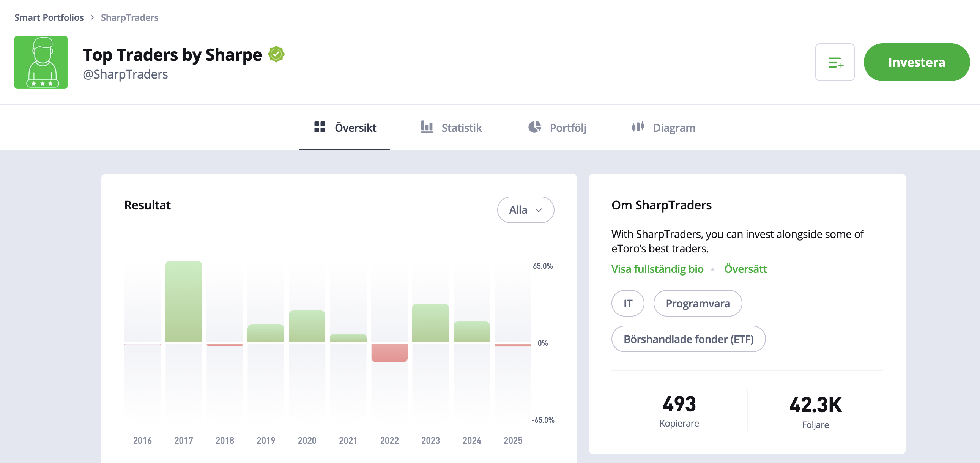Click the verified badge next to title
Image resolution: width=980 pixels, height=463 pixels.
click(276, 54)
